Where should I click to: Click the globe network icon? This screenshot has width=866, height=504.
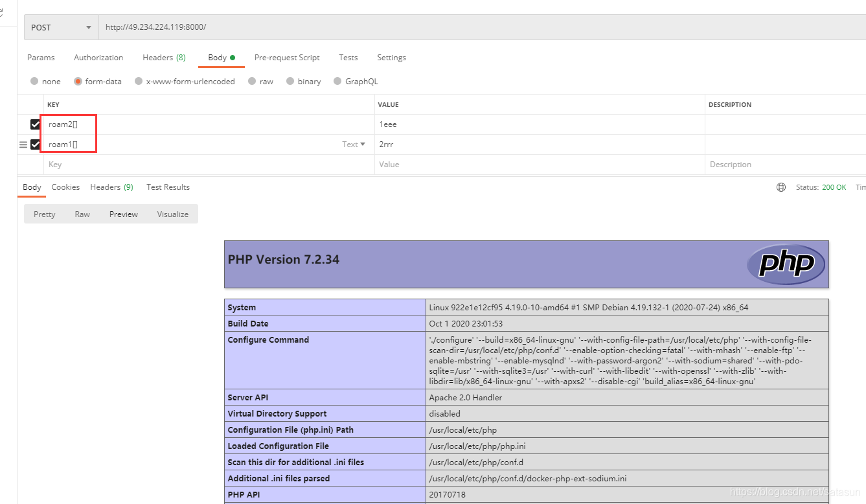[781, 187]
